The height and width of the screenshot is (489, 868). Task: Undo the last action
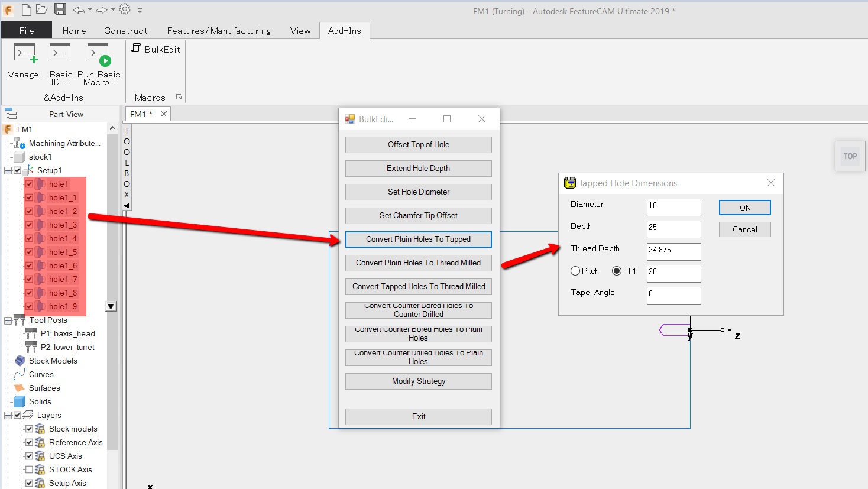[x=79, y=9]
